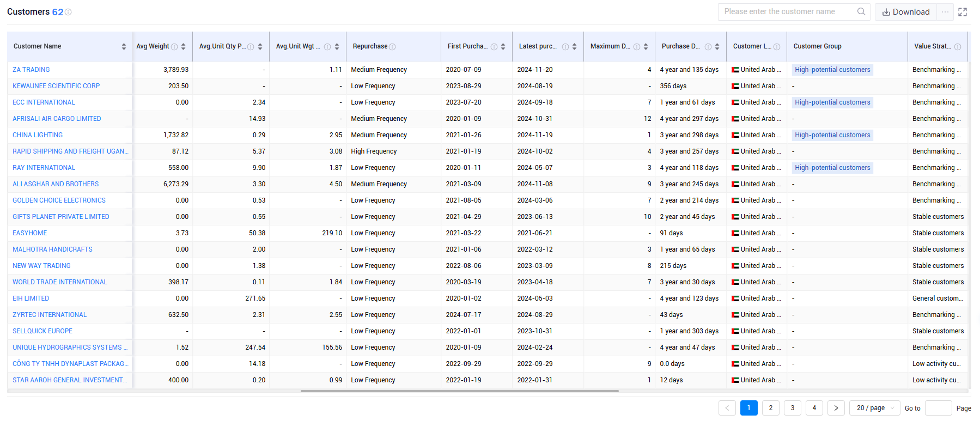980x421 pixels.
Task: Sort by Customer Name column
Action: 124,46
